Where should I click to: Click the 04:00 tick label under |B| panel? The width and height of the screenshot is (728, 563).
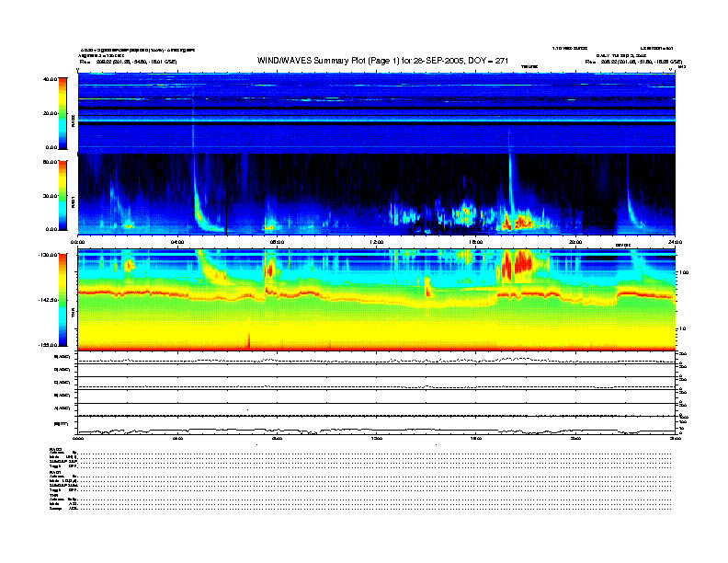click(x=177, y=438)
